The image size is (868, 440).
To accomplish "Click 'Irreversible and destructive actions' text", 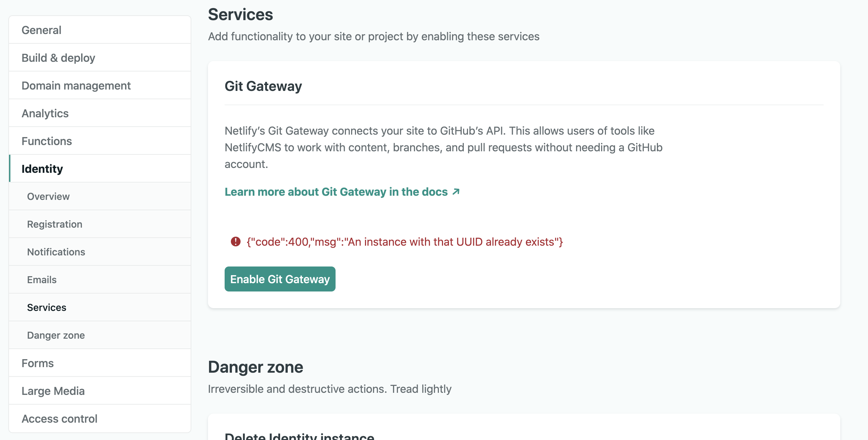I will [330, 389].
